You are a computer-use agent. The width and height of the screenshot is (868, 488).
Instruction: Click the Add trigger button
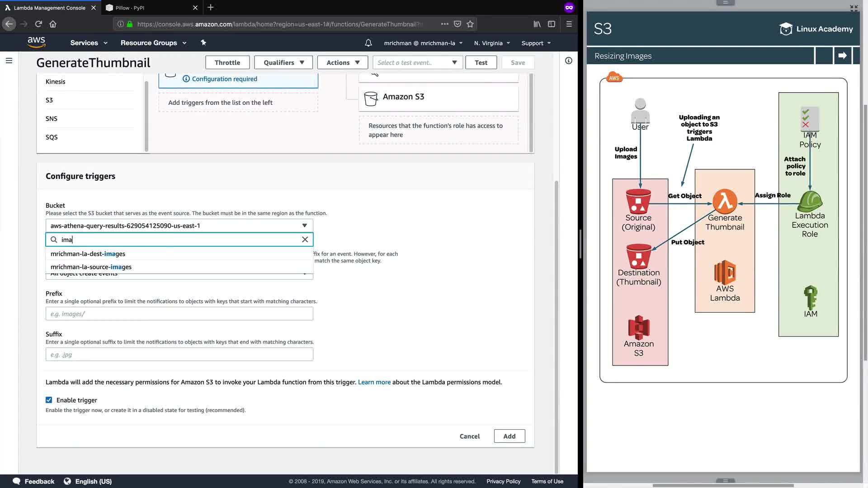point(509,436)
